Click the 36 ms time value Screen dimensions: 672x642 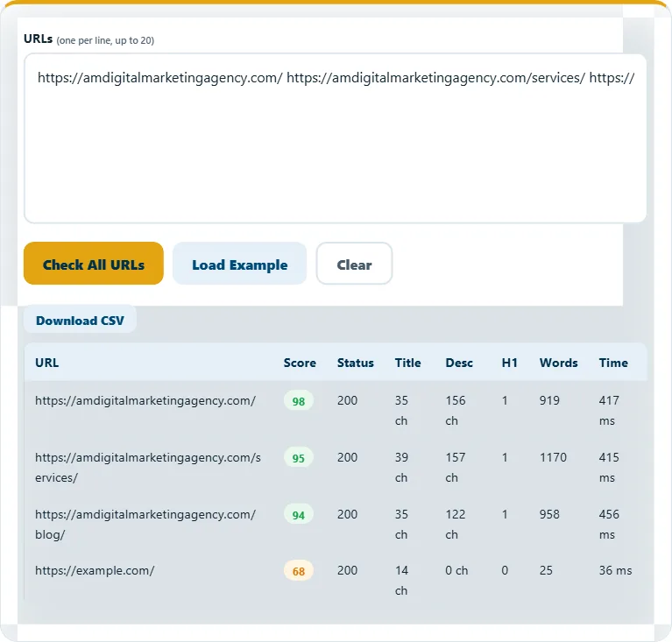615,570
